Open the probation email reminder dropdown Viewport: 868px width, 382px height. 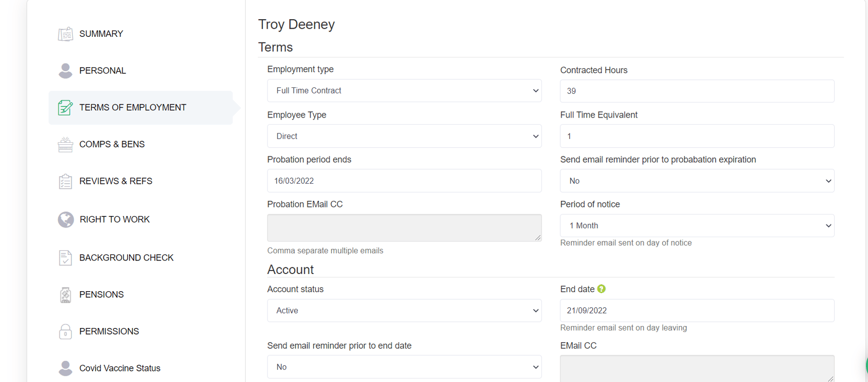click(x=697, y=181)
